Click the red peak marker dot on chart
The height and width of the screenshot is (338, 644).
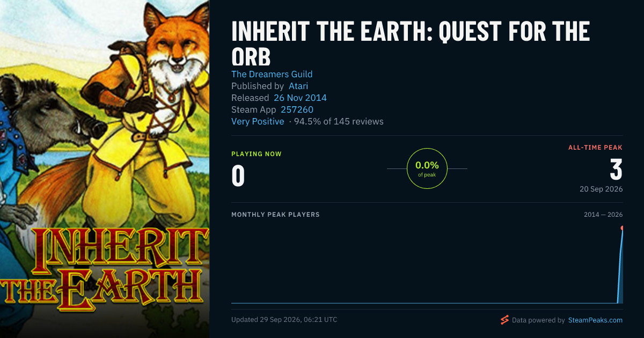(623, 228)
